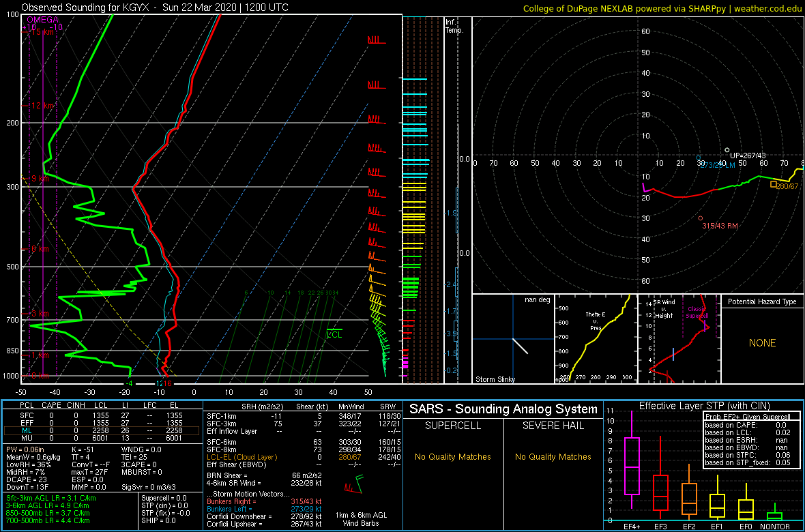Click the green LCL marker on skew-T

334,334
